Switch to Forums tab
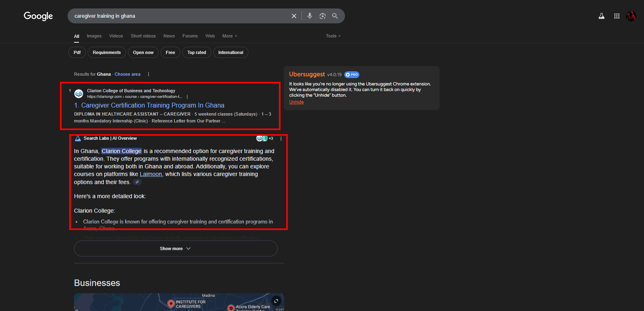 coord(190,36)
